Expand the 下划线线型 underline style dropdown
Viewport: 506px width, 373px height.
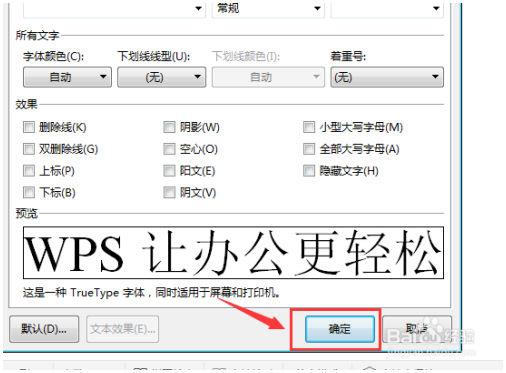[162, 77]
